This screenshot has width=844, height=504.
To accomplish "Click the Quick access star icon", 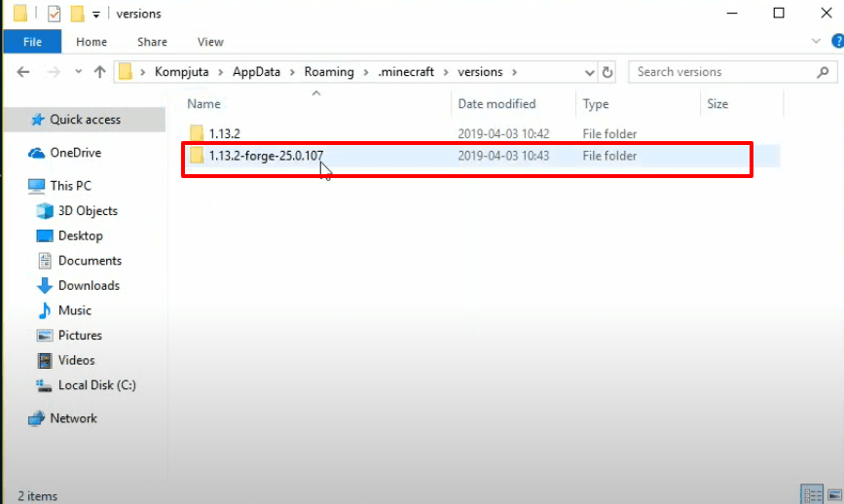I will pos(37,120).
